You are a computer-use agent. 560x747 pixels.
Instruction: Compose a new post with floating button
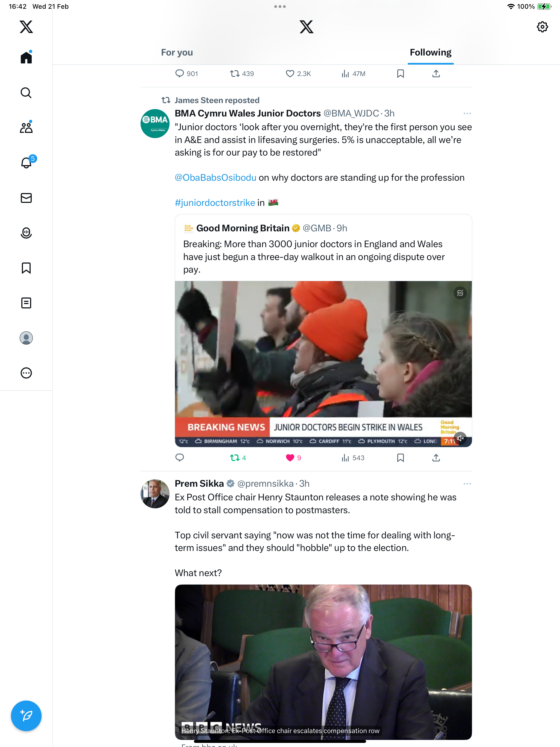pos(26,716)
